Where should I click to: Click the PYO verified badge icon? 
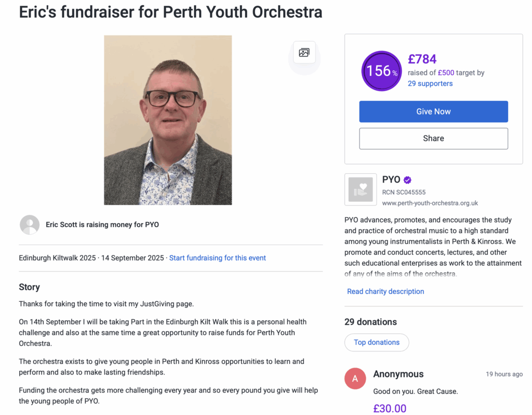tap(407, 180)
